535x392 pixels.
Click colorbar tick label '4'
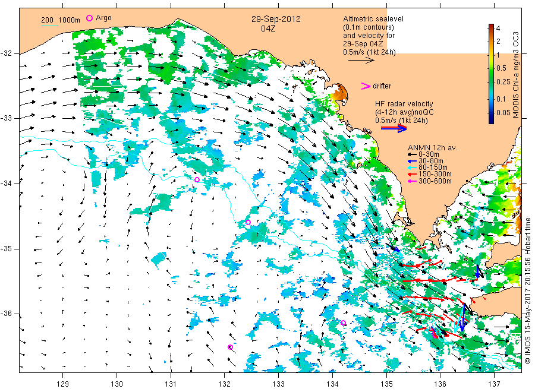coord(498,29)
